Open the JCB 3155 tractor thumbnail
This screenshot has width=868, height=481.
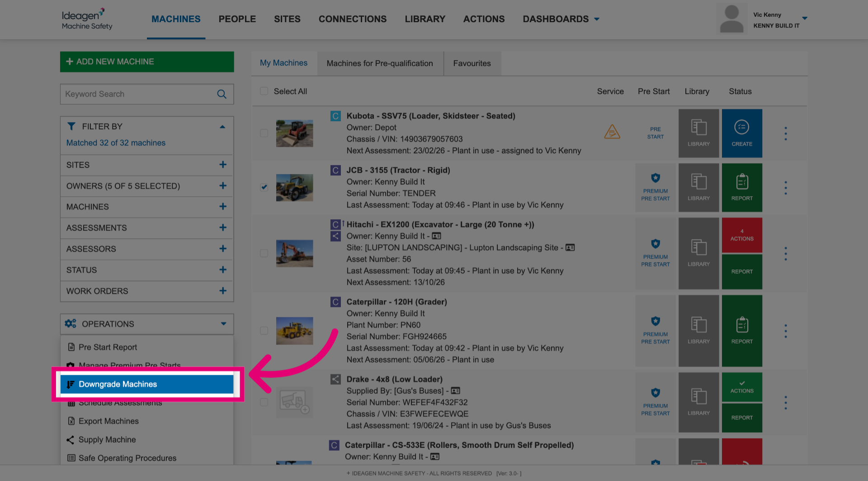click(294, 188)
